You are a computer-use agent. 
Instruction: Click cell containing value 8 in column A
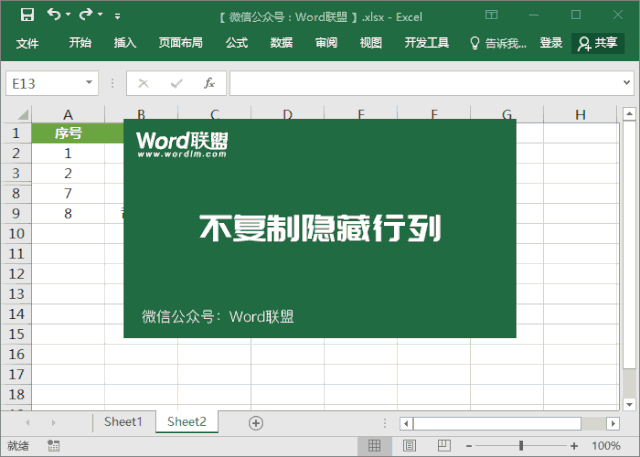pos(68,213)
